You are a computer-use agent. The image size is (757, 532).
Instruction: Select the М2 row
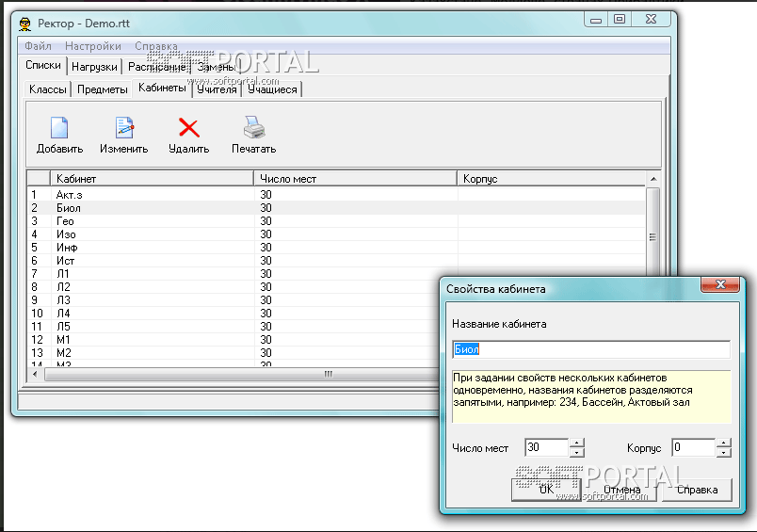pyautogui.click(x=234, y=353)
